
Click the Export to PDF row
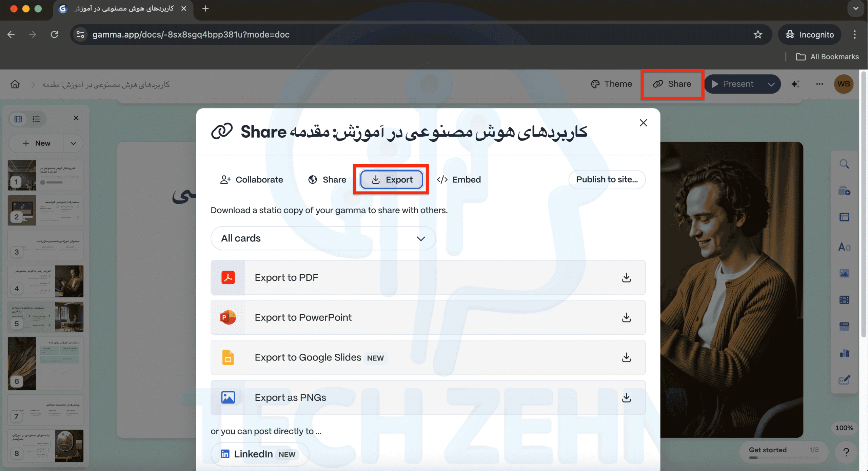428,277
